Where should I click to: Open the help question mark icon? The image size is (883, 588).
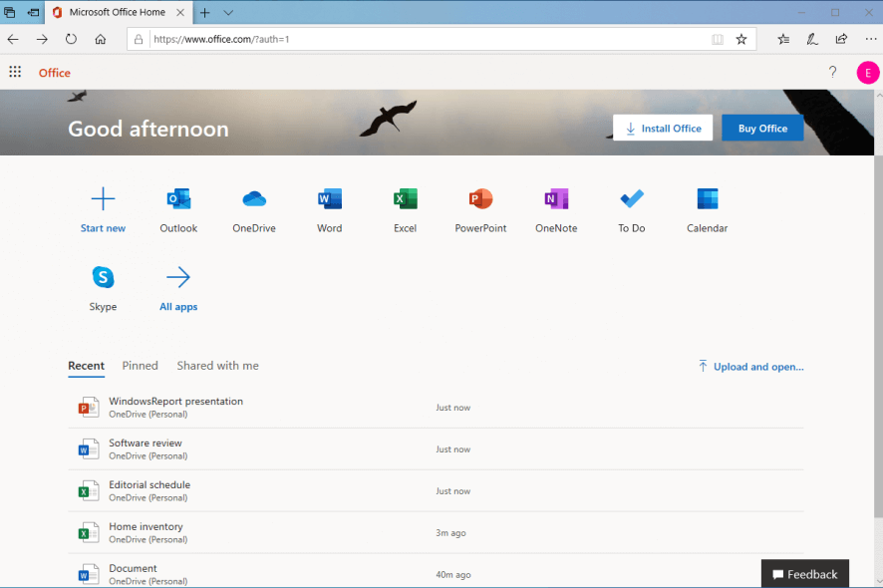coord(832,72)
